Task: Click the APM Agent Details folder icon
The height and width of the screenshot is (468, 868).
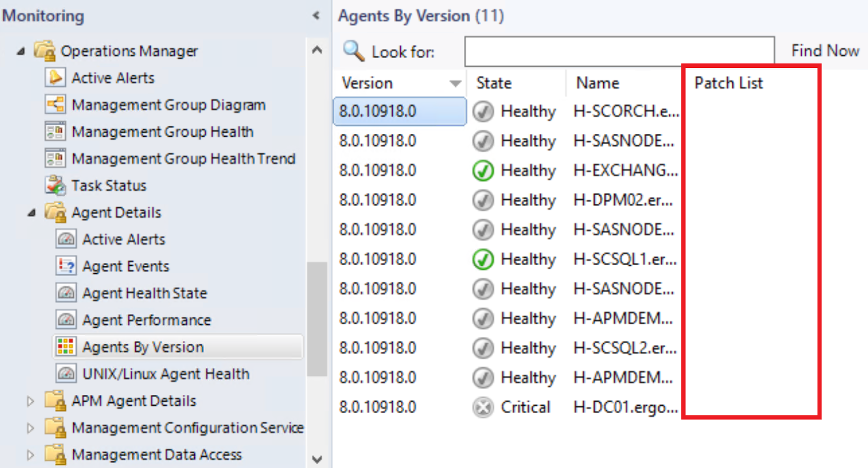Action: point(55,401)
